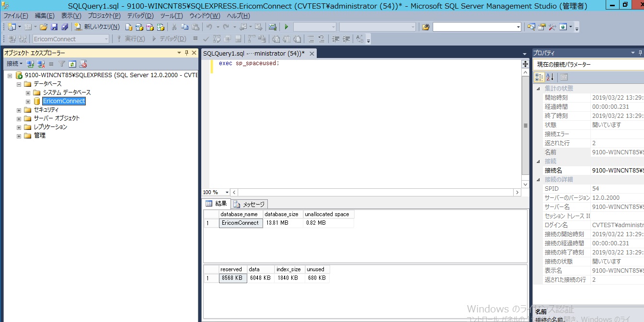The height and width of the screenshot is (322, 644).
Task: Open the ツール(T) menu
Action: pyautogui.click(x=172, y=16)
